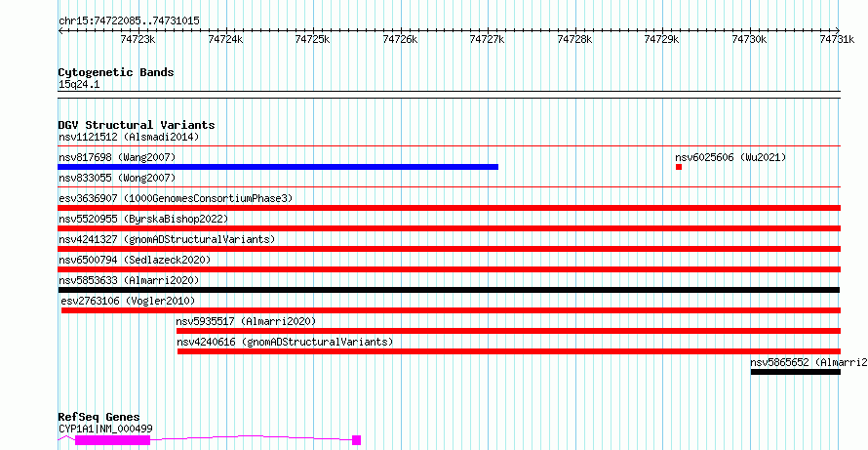This screenshot has height=450, width=868.
Task: Click the red esv2763106 variant bar
Action: (x=452, y=310)
